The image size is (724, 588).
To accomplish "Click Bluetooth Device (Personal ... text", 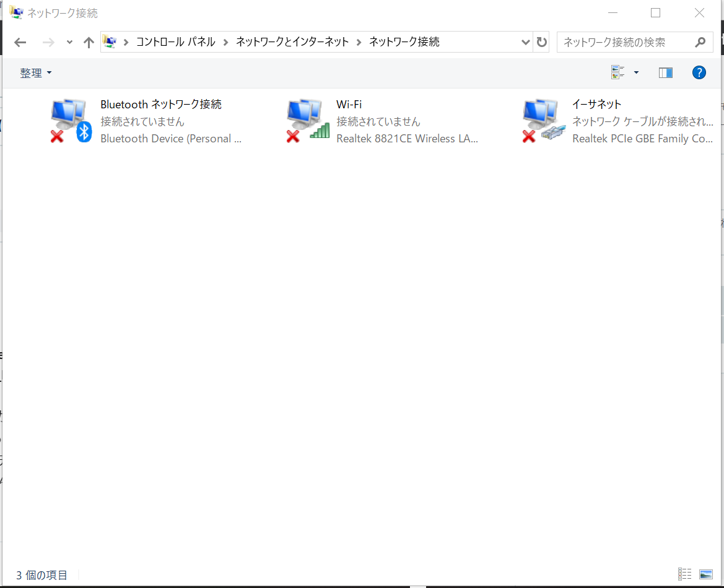I will coord(171,139).
